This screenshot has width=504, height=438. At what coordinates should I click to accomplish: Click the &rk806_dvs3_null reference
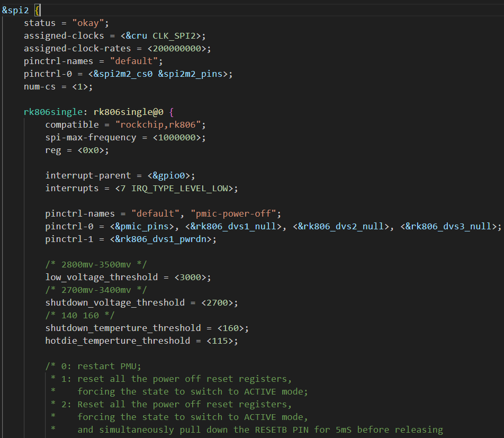point(450,226)
